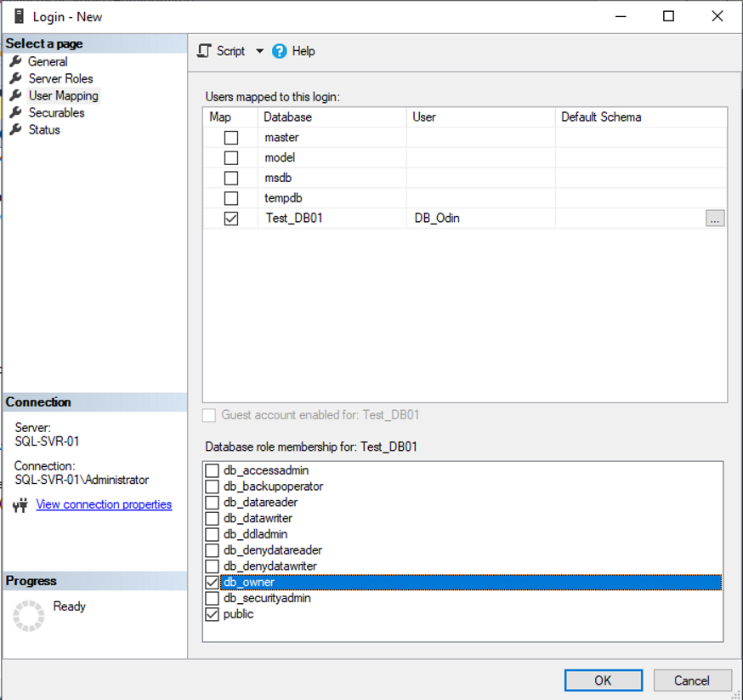Click the Ready progress spinner

28,616
